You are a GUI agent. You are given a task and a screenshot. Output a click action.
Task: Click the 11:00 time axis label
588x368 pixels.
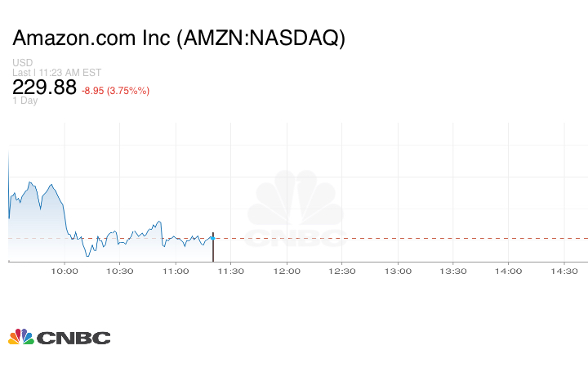click(176, 272)
